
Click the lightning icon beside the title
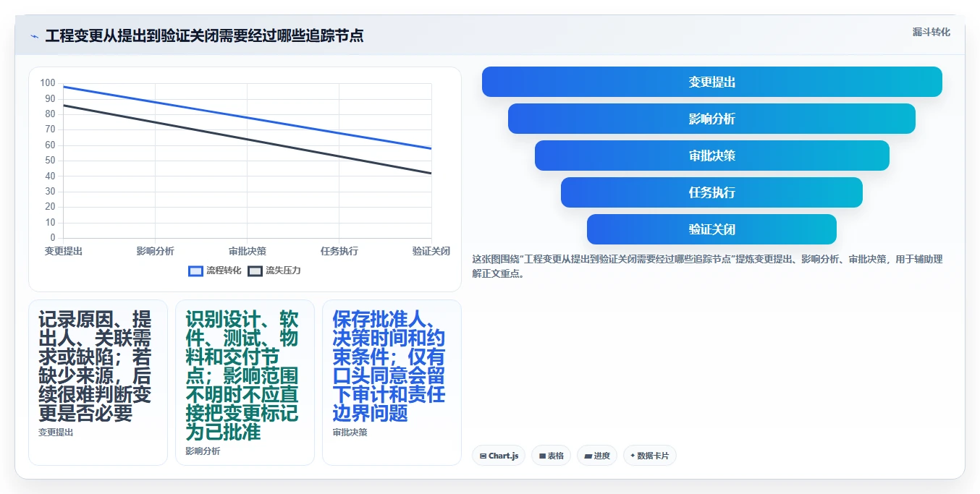(34, 36)
